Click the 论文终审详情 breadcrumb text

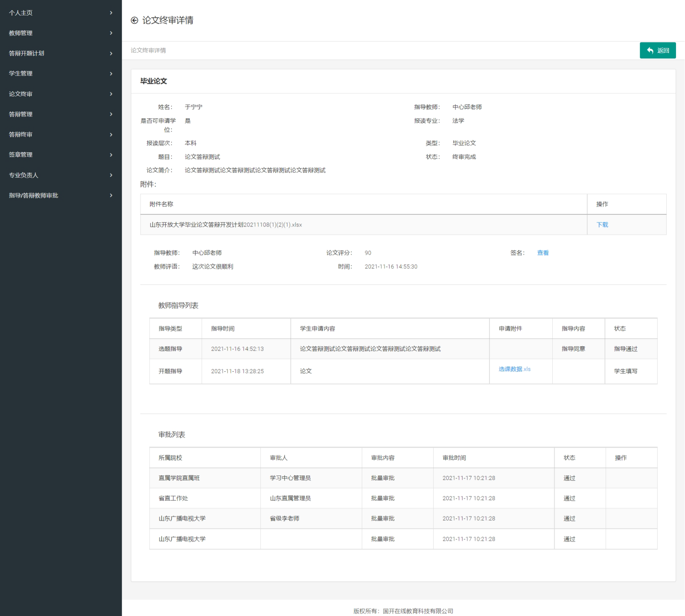[148, 50]
